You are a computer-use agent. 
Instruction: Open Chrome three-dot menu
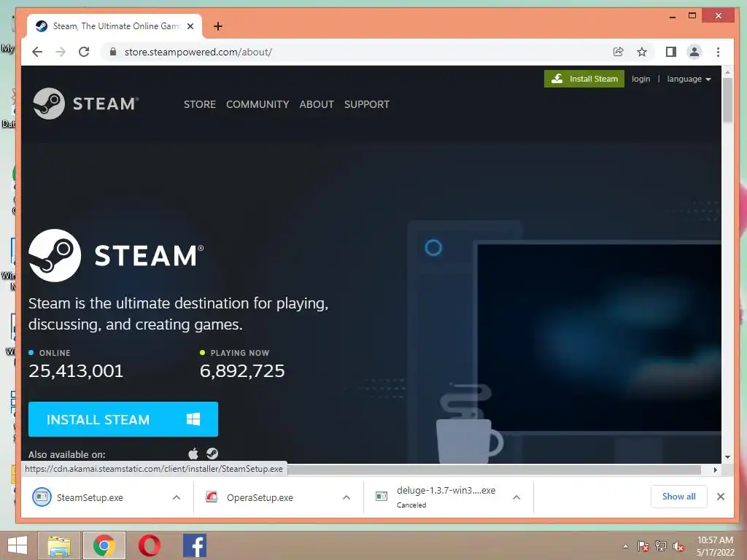(718, 52)
